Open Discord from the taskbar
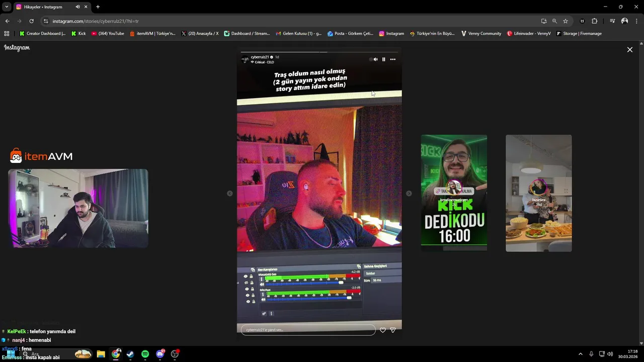644x362 pixels. pos(160,354)
